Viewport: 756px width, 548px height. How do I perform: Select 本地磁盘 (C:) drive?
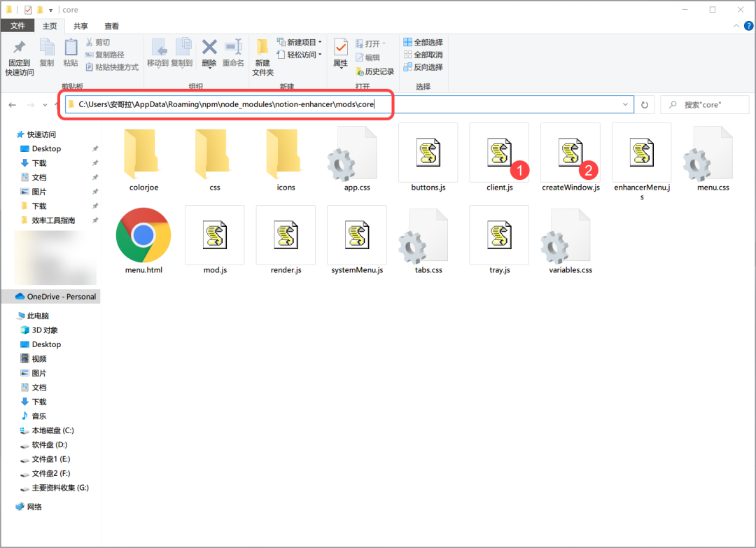(x=48, y=430)
